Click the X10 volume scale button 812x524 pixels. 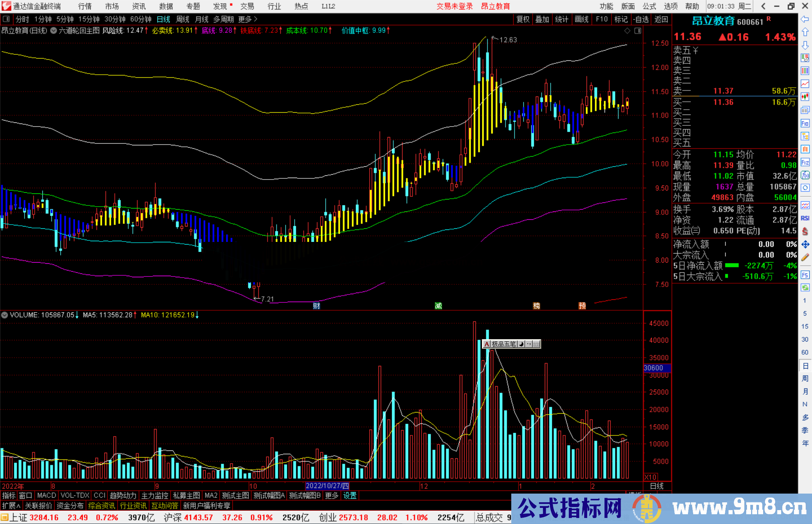[651, 477]
